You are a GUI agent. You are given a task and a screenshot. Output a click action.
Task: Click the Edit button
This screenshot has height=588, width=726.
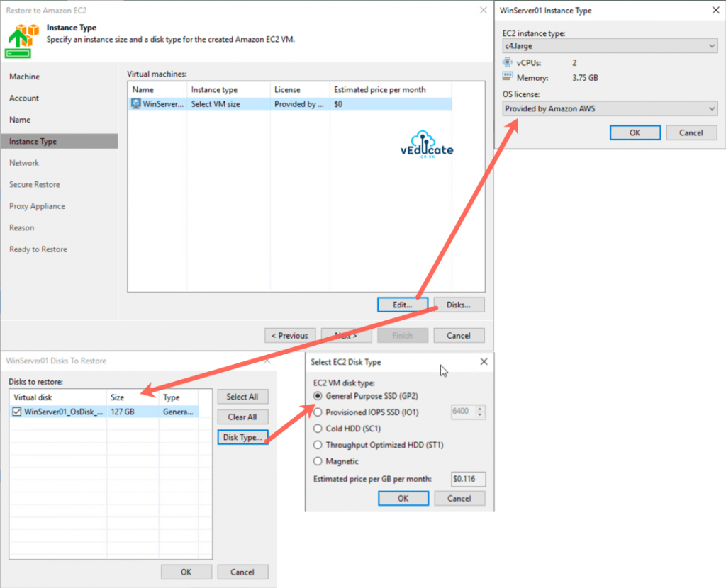(402, 304)
